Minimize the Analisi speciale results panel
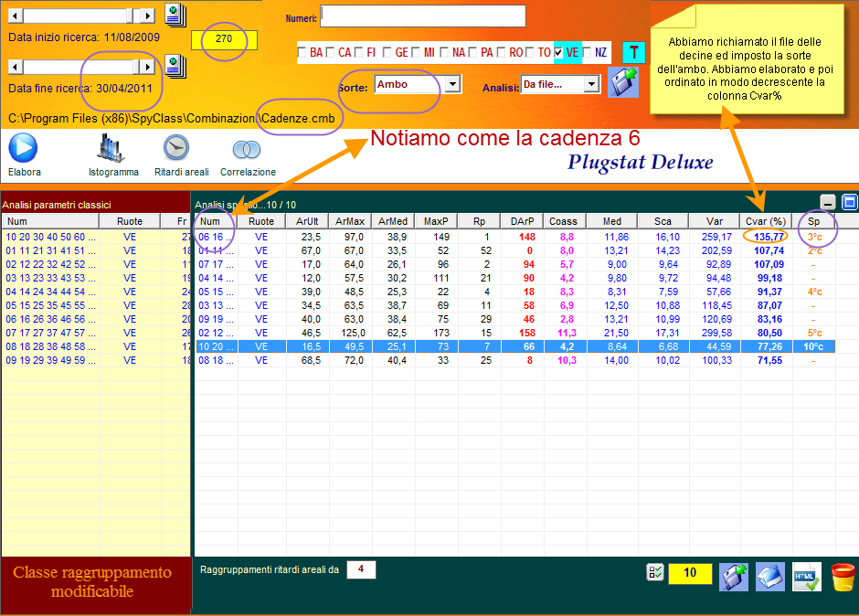This screenshot has height=616, width=859. (x=828, y=202)
